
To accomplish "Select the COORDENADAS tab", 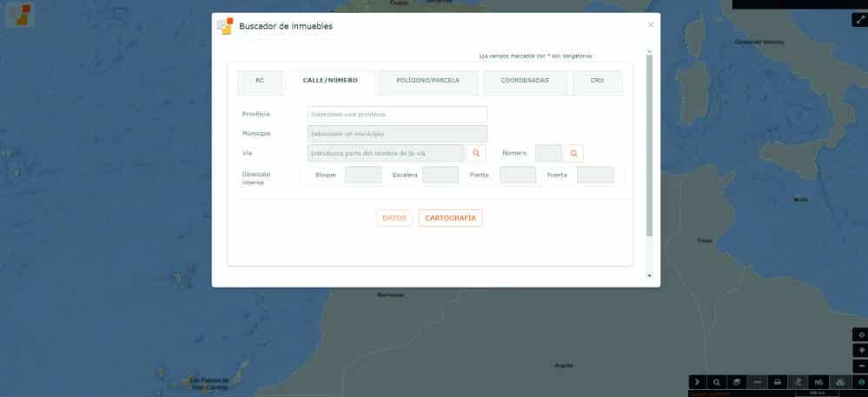I will [x=525, y=81].
